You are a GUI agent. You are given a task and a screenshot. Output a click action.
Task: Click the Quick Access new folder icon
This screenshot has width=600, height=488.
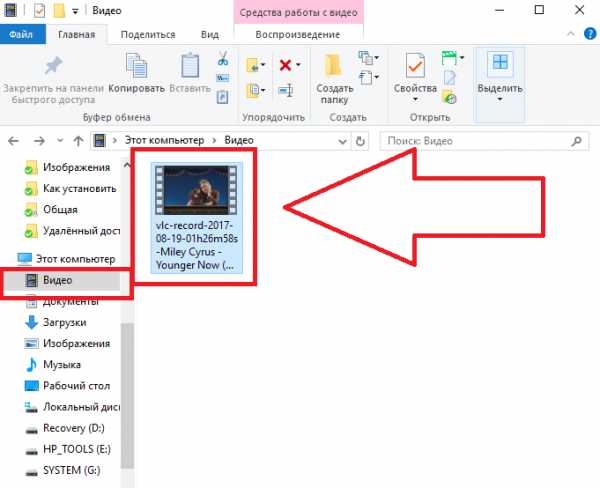(59, 11)
